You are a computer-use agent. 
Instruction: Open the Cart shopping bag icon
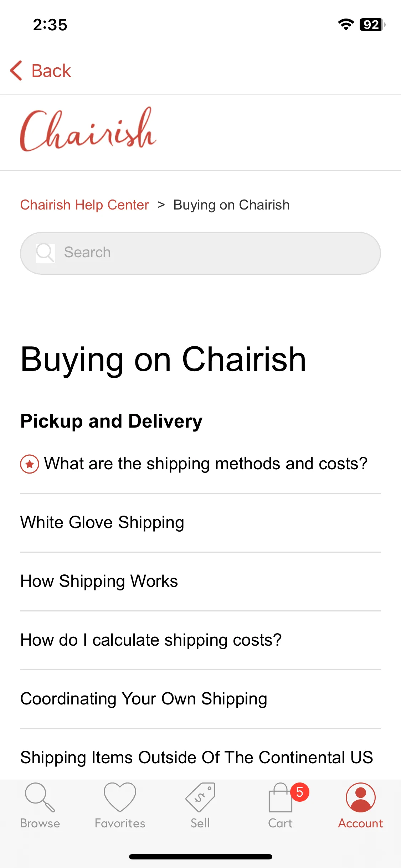pos(281,797)
